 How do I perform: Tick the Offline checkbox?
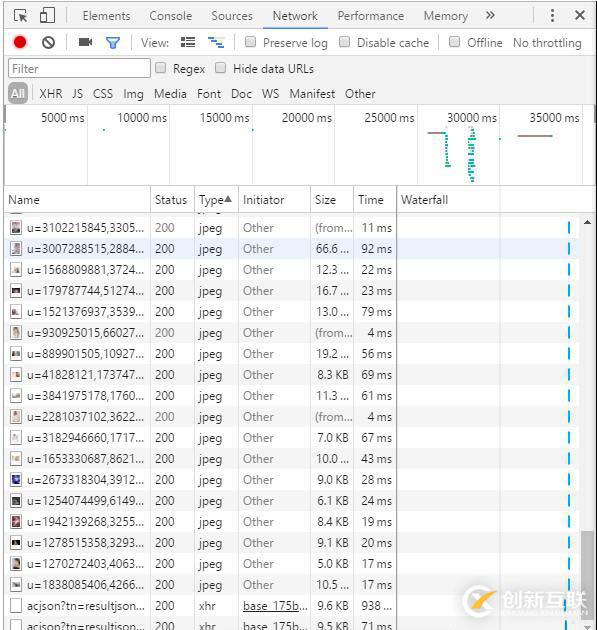(x=454, y=42)
